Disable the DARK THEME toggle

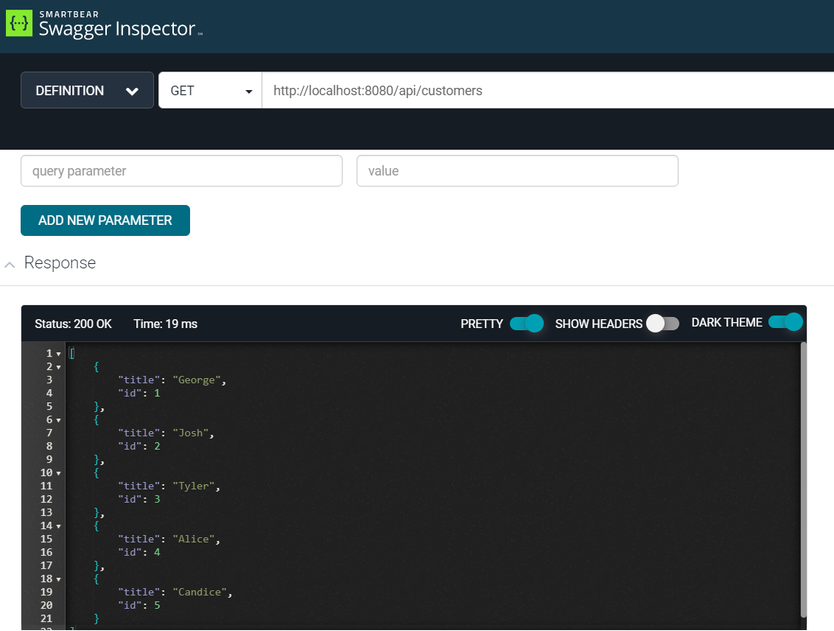[x=785, y=322]
